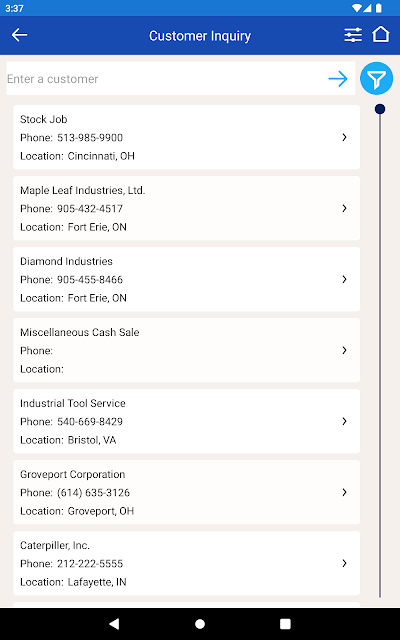Tap the Android recent apps square
Image resolution: width=400 pixels, height=640 pixels.
tap(285, 624)
